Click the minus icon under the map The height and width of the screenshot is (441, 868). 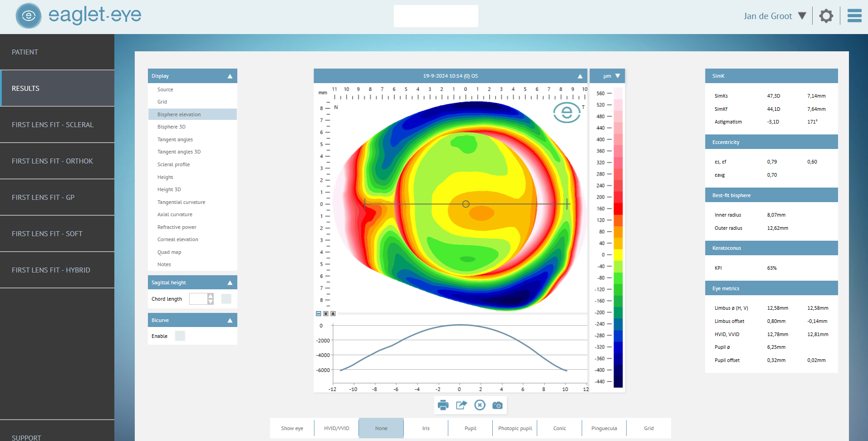click(319, 314)
